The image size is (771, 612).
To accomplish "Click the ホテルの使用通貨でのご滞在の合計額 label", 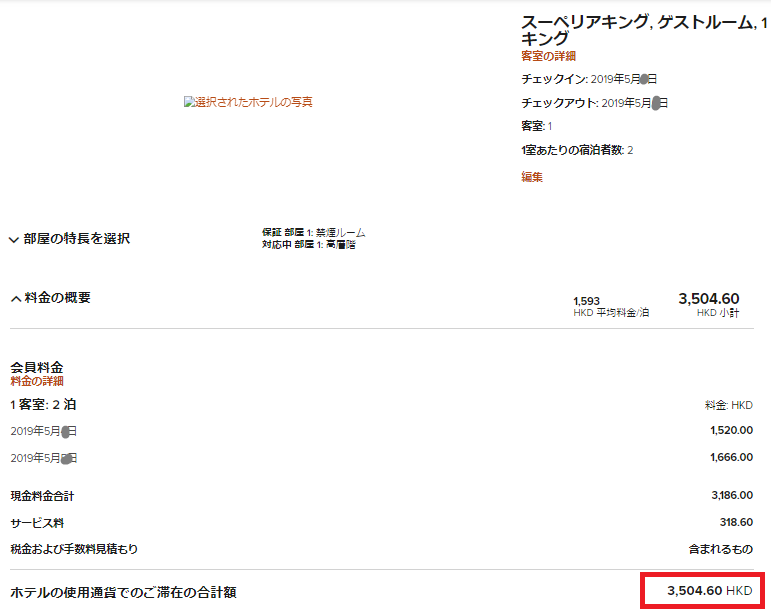I will pyautogui.click(x=123, y=592).
